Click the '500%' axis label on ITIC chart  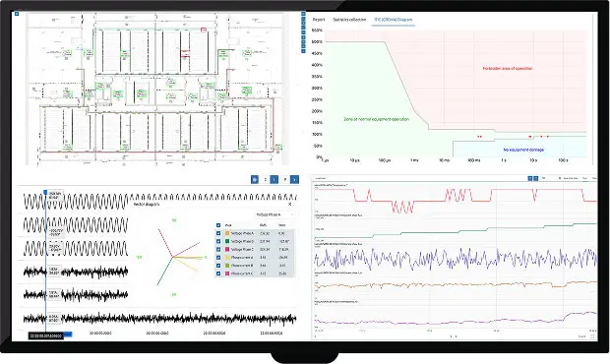(317, 41)
